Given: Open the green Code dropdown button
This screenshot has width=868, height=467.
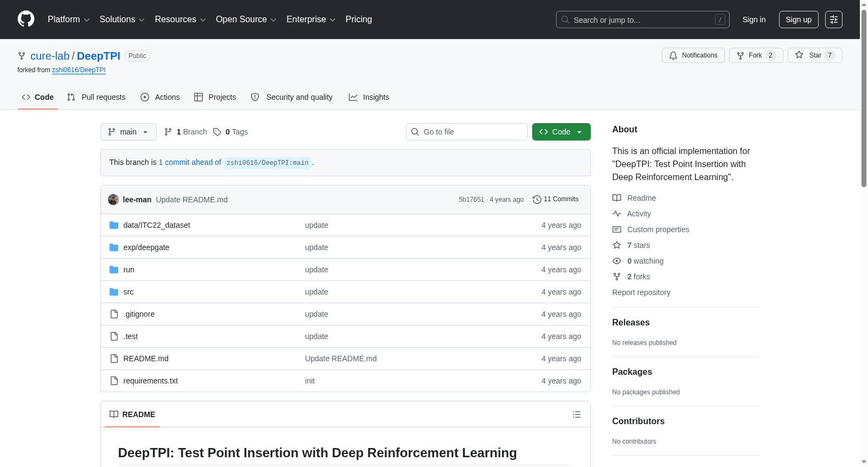Looking at the screenshot, I should click(561, 132).
